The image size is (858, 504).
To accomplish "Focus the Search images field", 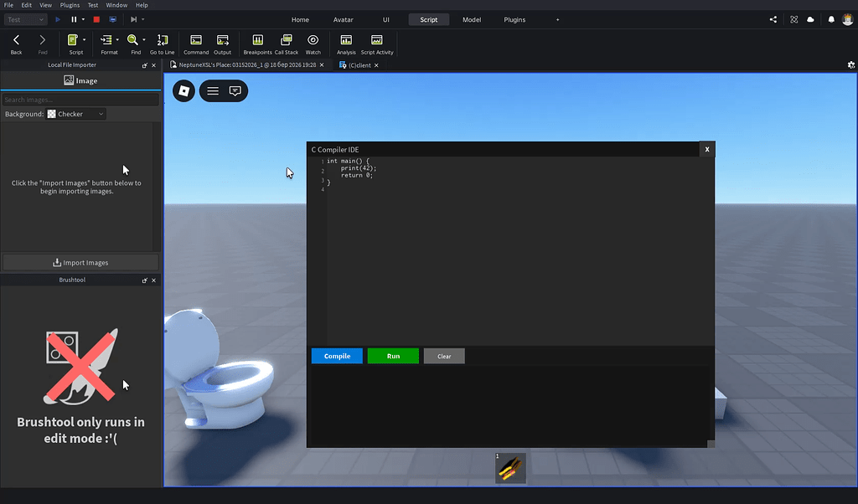I will [80, 100].
